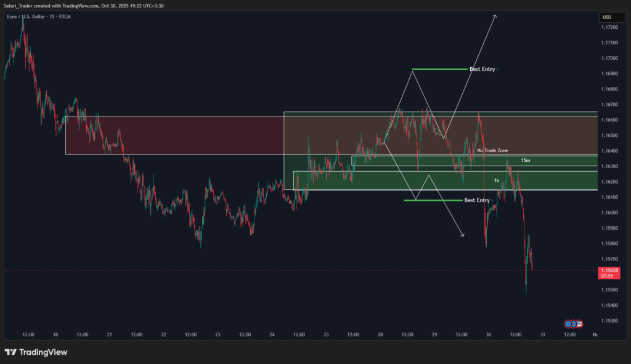Click the US flag icon on the time axis
The height and width of the screenshot is (364, 631).
pos(579,324)
